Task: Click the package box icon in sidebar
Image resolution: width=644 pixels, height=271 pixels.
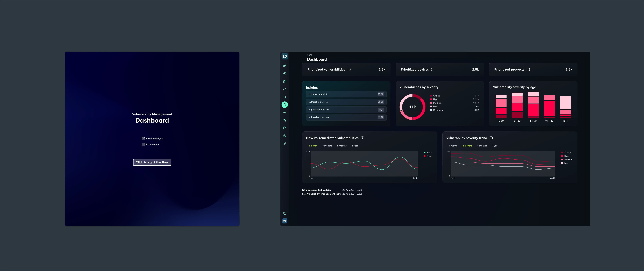Action: pos(285,128)
